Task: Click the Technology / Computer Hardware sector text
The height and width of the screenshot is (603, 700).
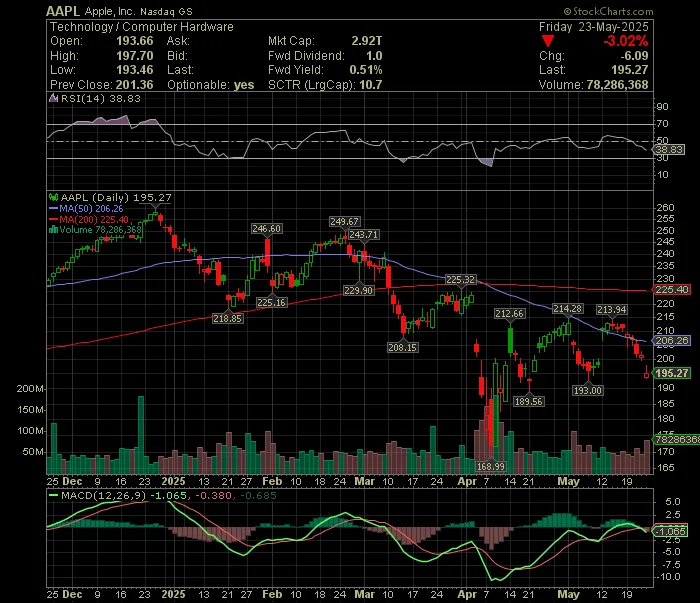Action: (x=142, y=27)
